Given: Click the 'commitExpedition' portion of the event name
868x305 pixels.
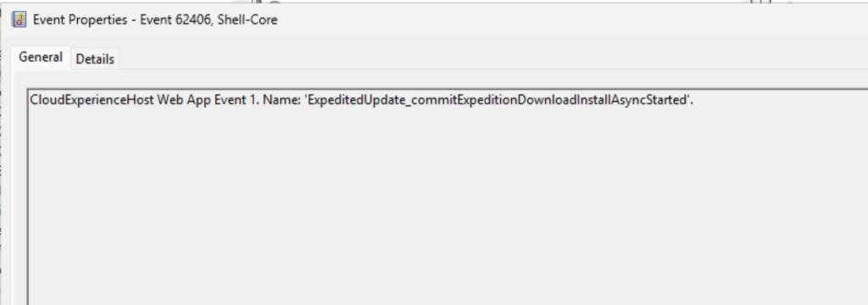Looking at the screenshot, I should [x=470, y=100].
